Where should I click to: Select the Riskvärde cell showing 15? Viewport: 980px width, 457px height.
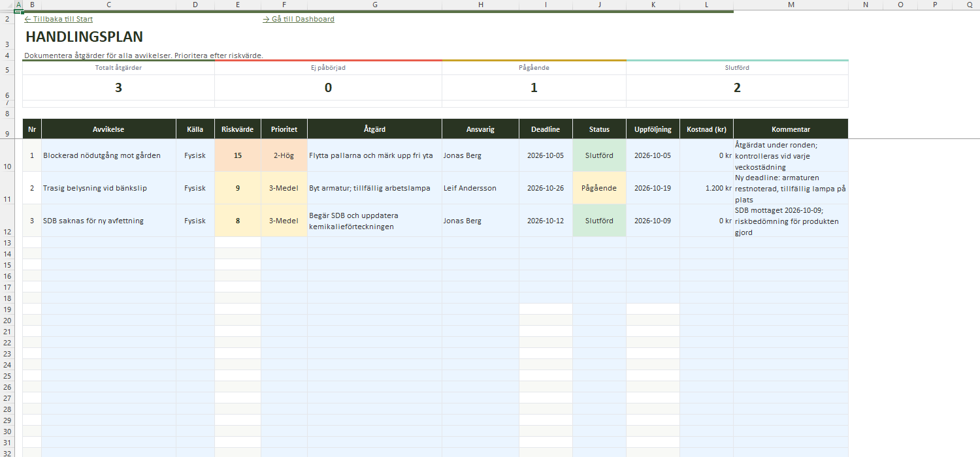coord(238,155)
